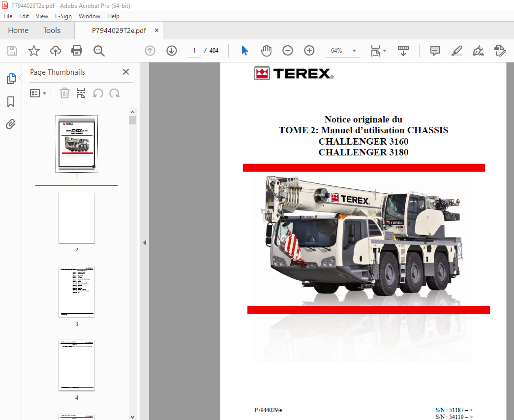
Task: Click the 'S/N : 51187' serial number text
Action: click(454, 410)
